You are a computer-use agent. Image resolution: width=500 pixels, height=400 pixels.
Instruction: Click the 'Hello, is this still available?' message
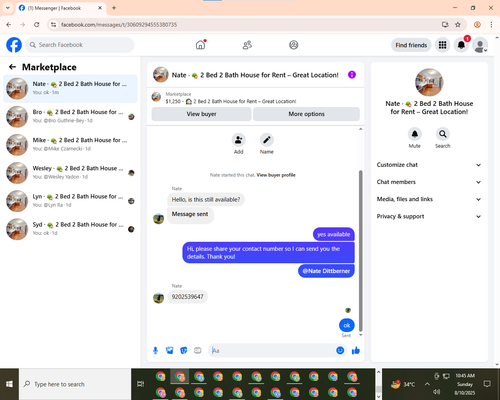206,200
